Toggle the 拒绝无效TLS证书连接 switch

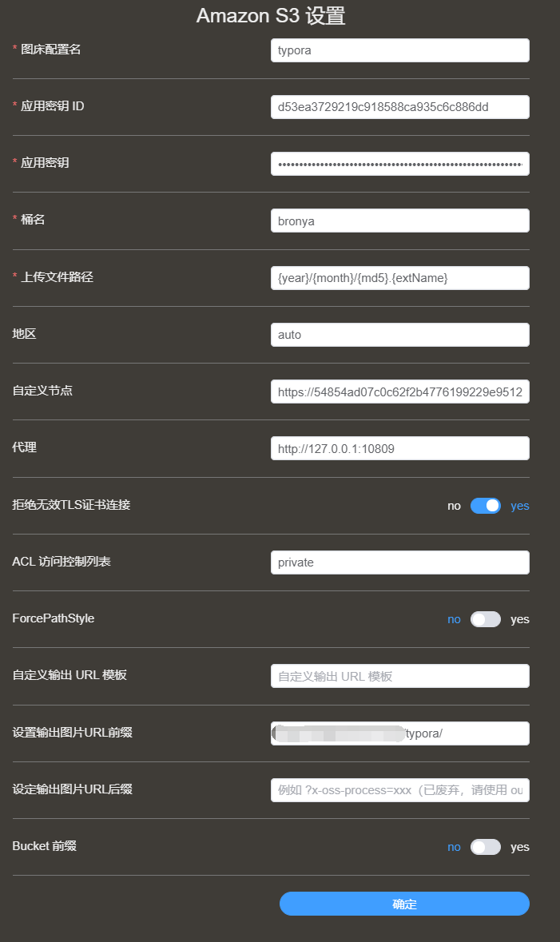pos(486,506)
